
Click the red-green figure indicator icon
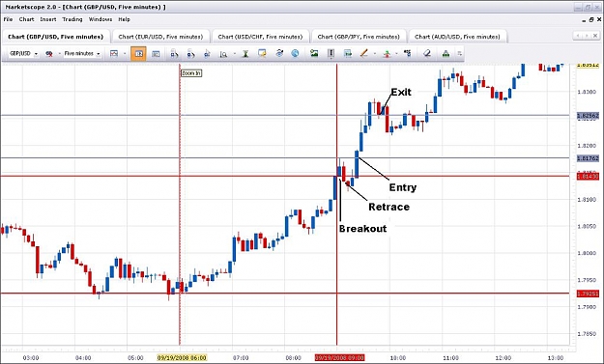pyautogui.click(x=387, y=53)
